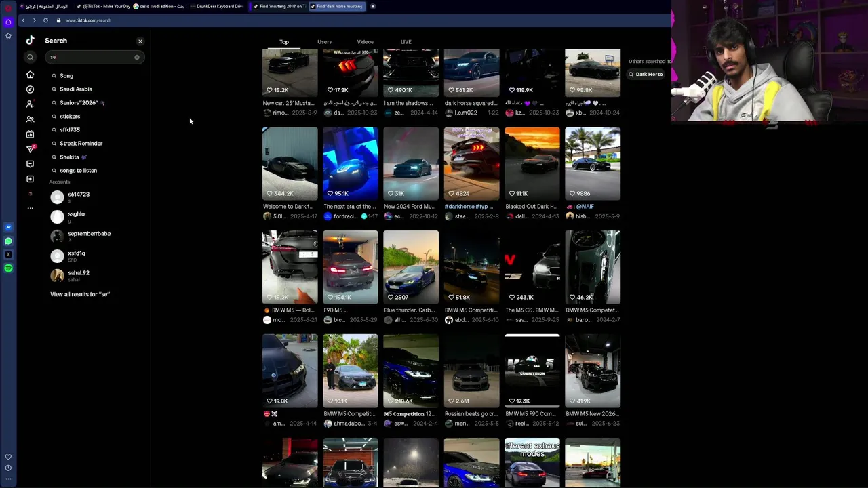The image size is (868, 488).
Task: Open the Explore compass icon
Action: (30, 89)
